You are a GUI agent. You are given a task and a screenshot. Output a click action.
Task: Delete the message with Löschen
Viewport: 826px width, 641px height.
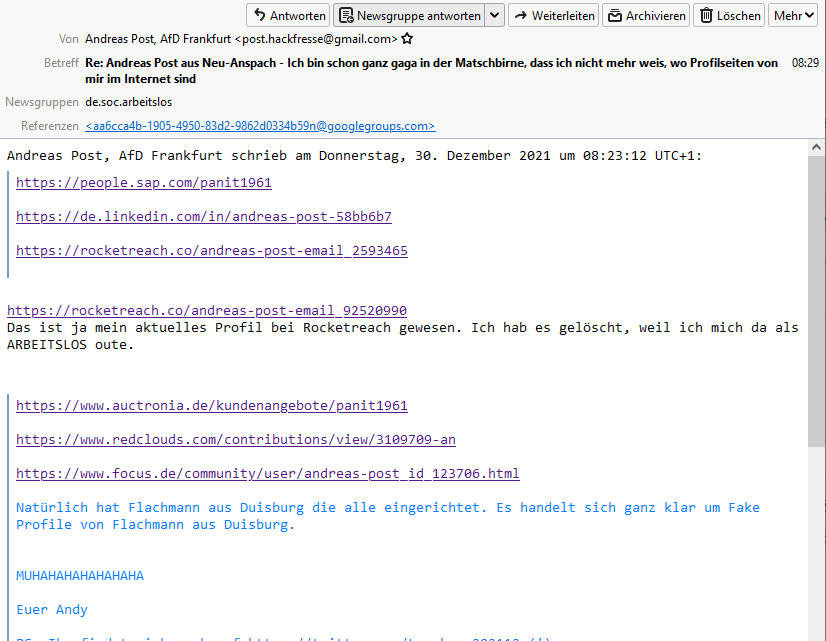(730, 15)
